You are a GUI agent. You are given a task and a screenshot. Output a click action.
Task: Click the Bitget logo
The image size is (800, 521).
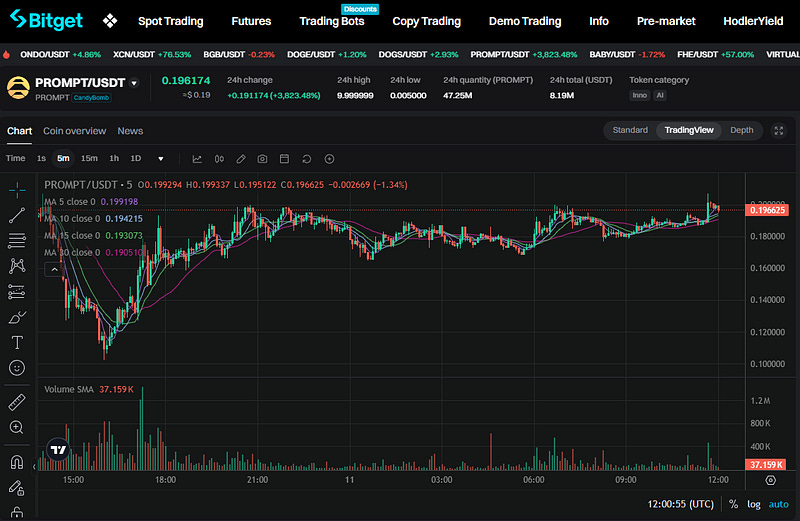click(46, 20)
